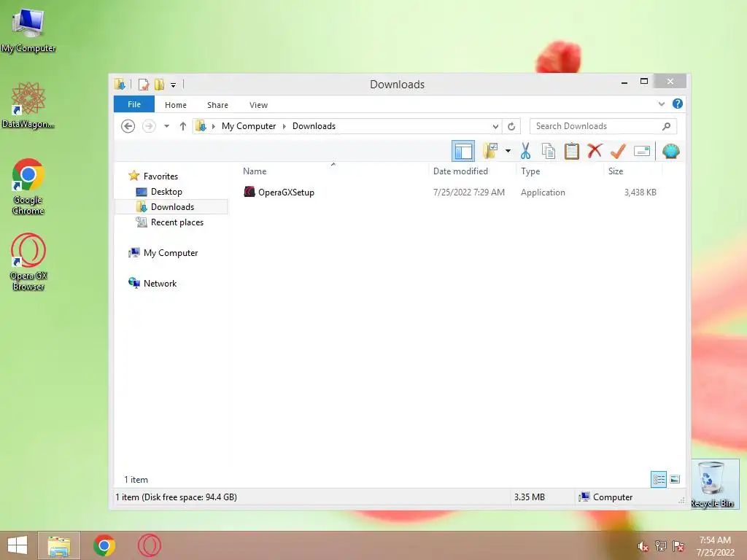
Task: Switch to large icons view button
Action: click(x=675, y=479)
